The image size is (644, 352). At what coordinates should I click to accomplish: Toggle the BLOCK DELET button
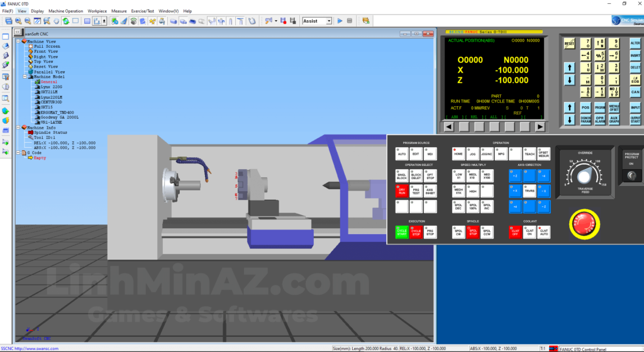(416, 175)
